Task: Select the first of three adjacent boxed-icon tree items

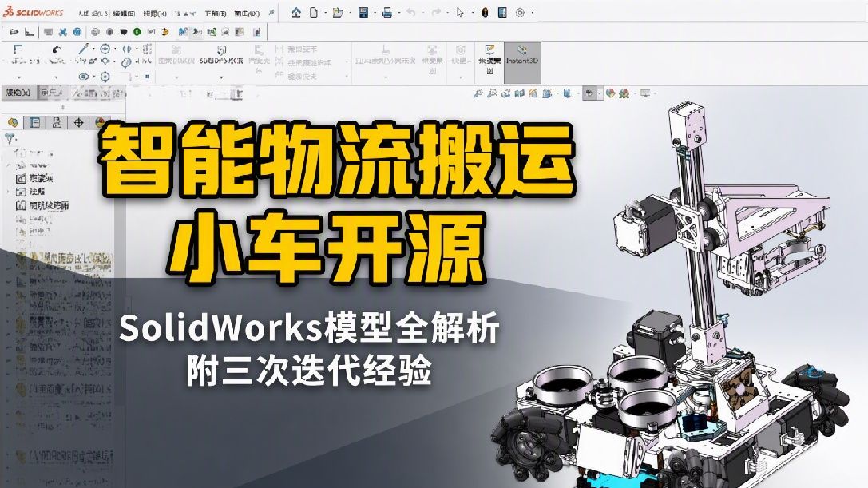Action: pyautogui.click(x=34, y=178)
